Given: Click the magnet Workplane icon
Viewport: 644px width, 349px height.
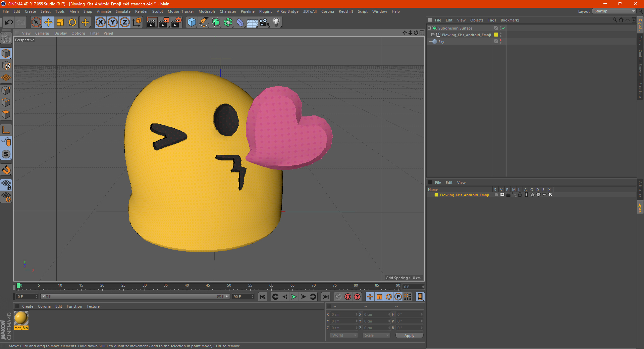Looking at the screenshot, I should tap(6, 170).
